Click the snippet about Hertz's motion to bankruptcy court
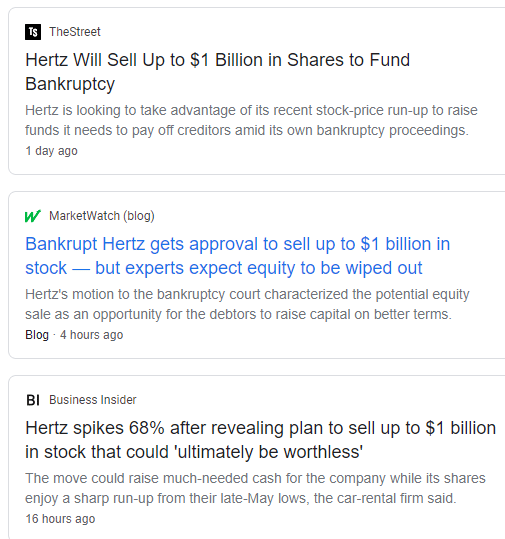The height and width of the screenshot is (539, 505). point(247,304)
